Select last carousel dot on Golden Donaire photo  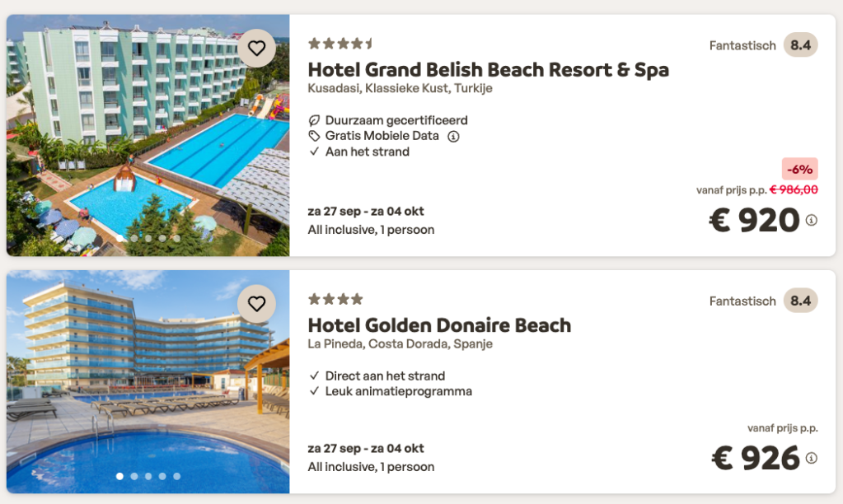(x=176, y=476)
